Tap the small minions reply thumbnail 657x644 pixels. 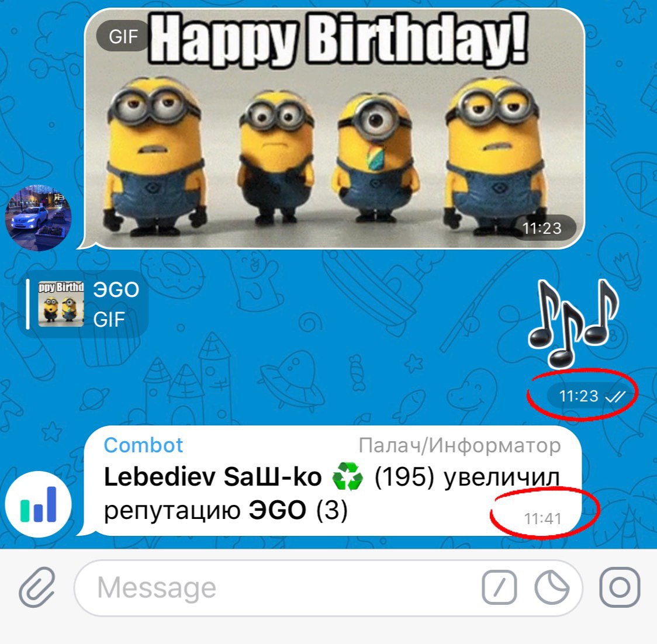(x=61, y=304)
